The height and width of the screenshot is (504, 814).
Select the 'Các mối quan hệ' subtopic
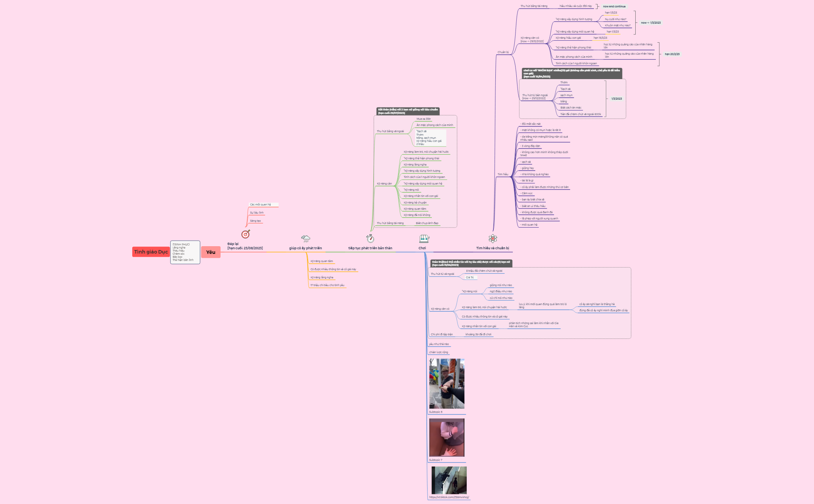260,205
